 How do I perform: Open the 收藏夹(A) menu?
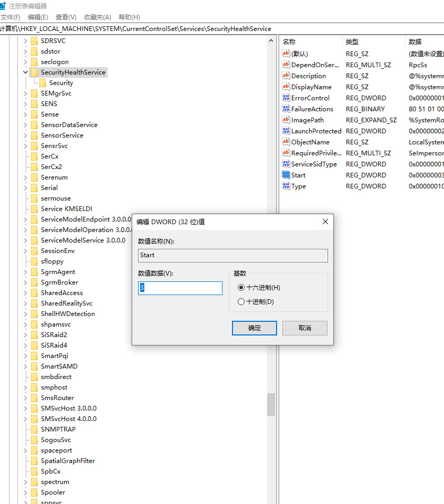pyautogui.click(x=97, y=17)
